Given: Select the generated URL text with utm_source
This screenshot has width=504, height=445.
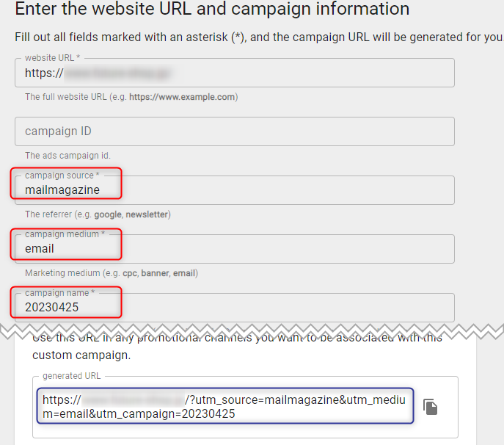Looking at the screenshot, I should pyautogui.click(x=225, y=406).
